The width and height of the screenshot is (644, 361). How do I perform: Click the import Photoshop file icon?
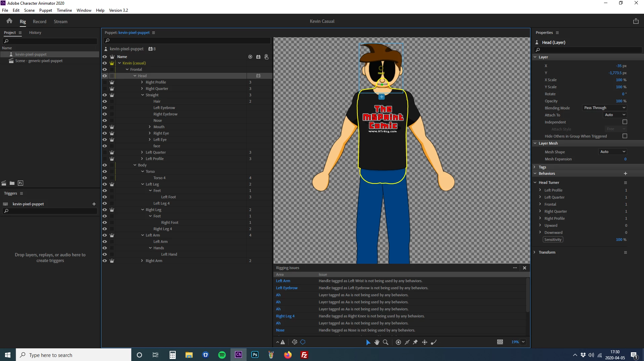pyautogui.click(x=20, y=183)
